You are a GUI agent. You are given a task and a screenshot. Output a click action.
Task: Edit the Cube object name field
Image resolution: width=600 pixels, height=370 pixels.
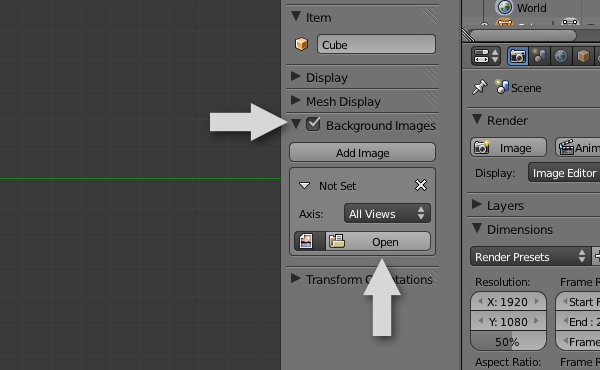click(376, 44)
